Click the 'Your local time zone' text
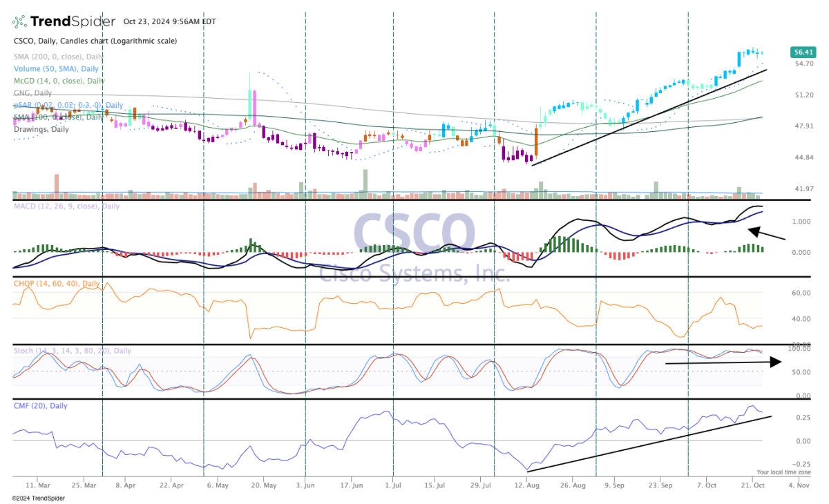The width and height of the screenshot is (829, 504). [783, 472]
